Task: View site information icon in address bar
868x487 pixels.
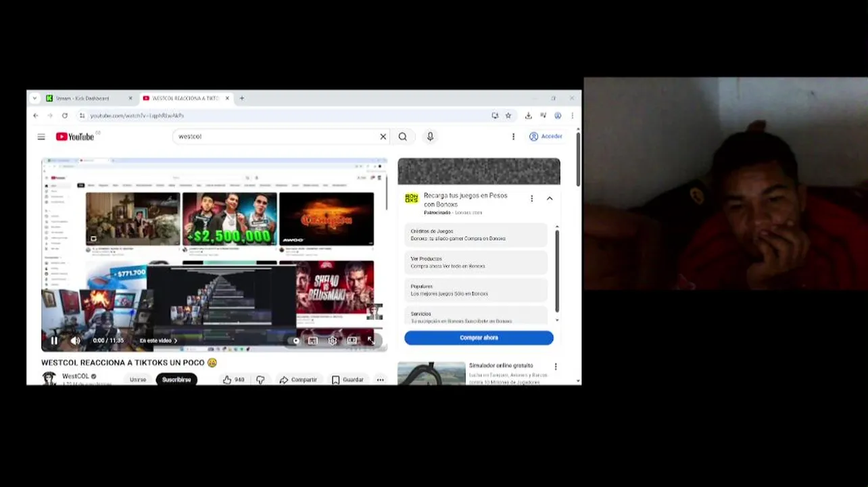Action: [82, 116]
